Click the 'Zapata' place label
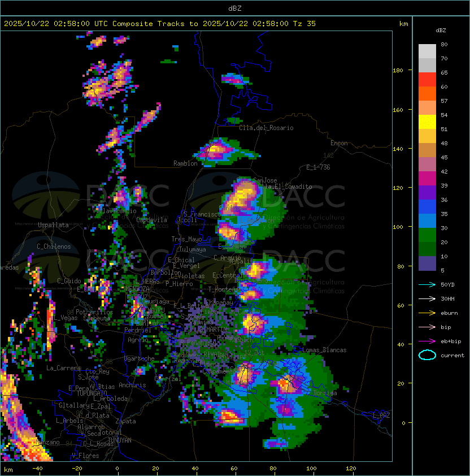This screenshot has height=476, width=470. [x=125, y=421]
